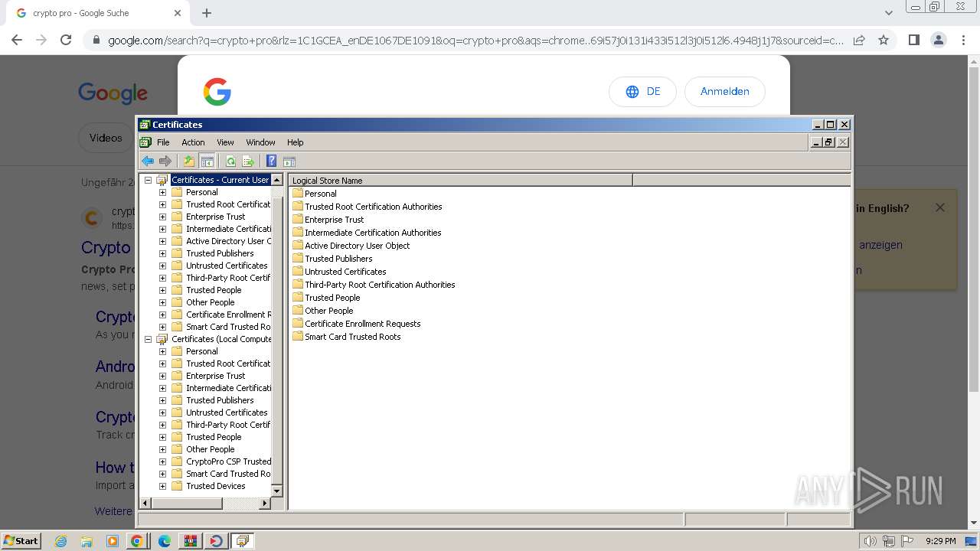Click Personal folder icon in right pane
Image resolution: width=980 pixels, height=551 pixels.
[298, 194]
